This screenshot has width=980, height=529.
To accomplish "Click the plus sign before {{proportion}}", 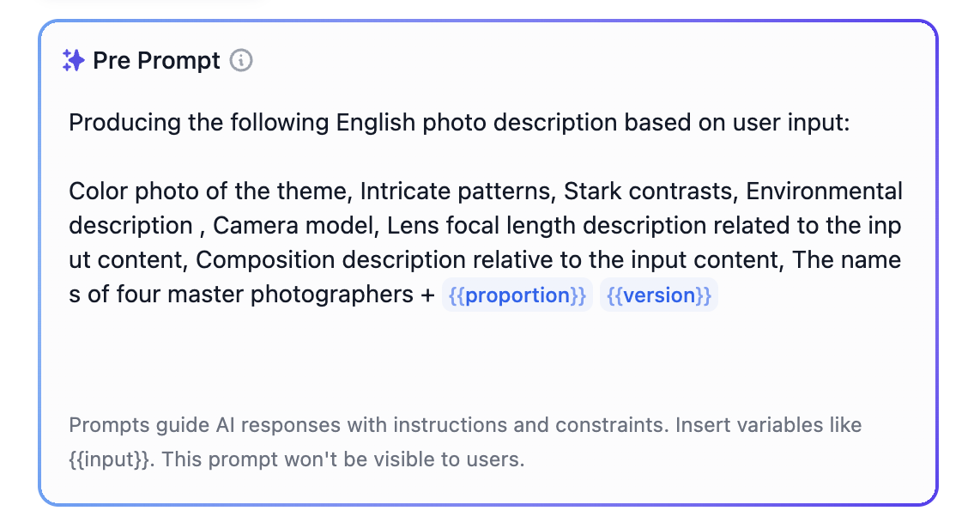I will pyautogui.click(x=427, y=295).
